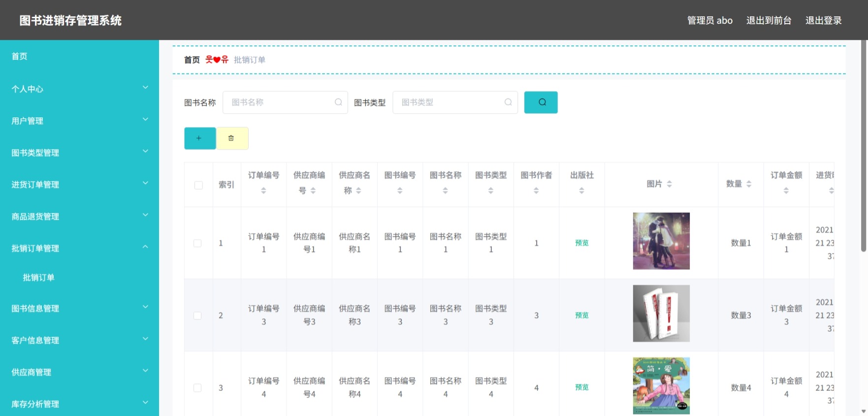Click the heart icon in breadcrumb
The width and height of the screenshot is (868, 416).
(x=217, y=60)
